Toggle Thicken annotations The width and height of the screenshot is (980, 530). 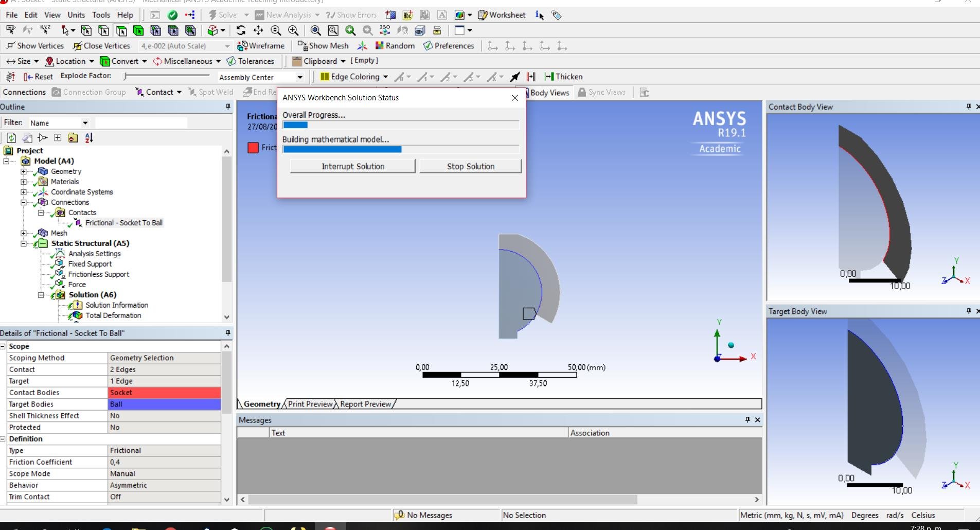click(563, 77)
